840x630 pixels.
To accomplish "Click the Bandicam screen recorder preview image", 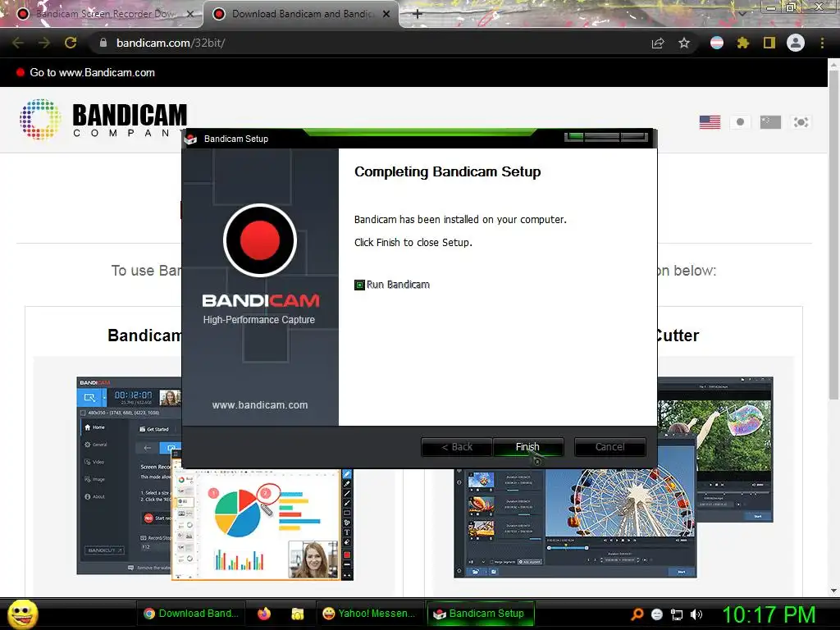I will pos(214,478).
